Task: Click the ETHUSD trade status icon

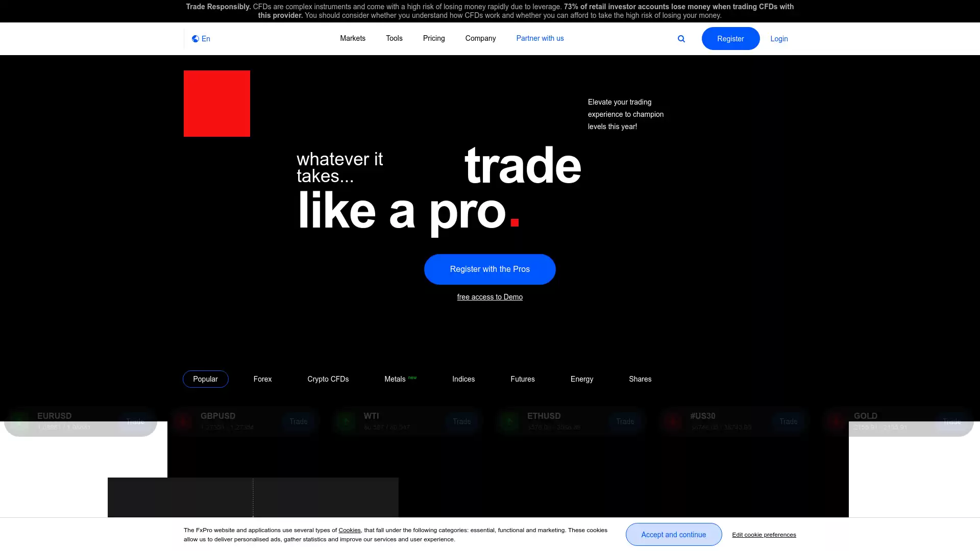Action: click(509, 421)
